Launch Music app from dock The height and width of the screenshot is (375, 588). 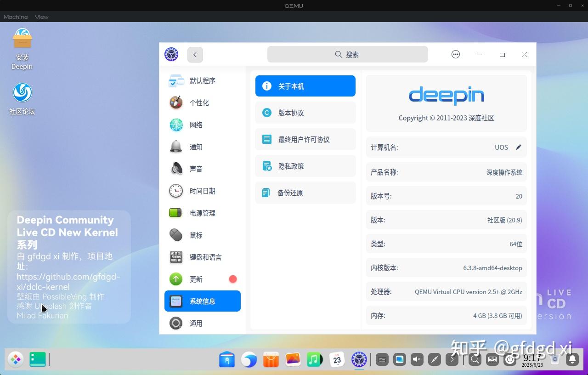(x=315, y=360)
